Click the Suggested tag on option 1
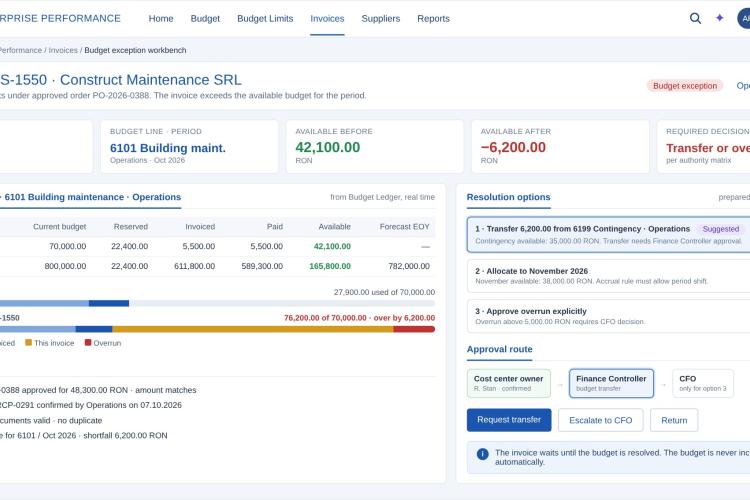Image resolution: width=750 pixels, height=500 pixels. [x=721, y=229]
